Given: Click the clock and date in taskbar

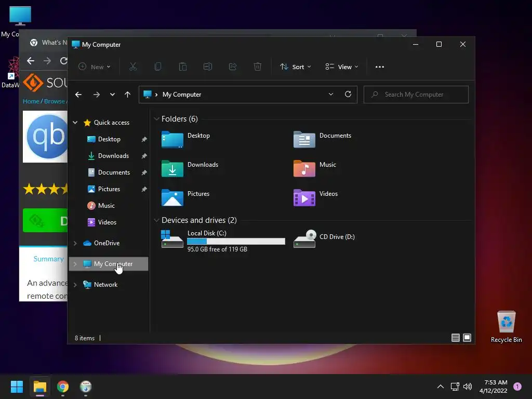Looking at the screenshot, I should pyautogui.click(x=494, y=387).
